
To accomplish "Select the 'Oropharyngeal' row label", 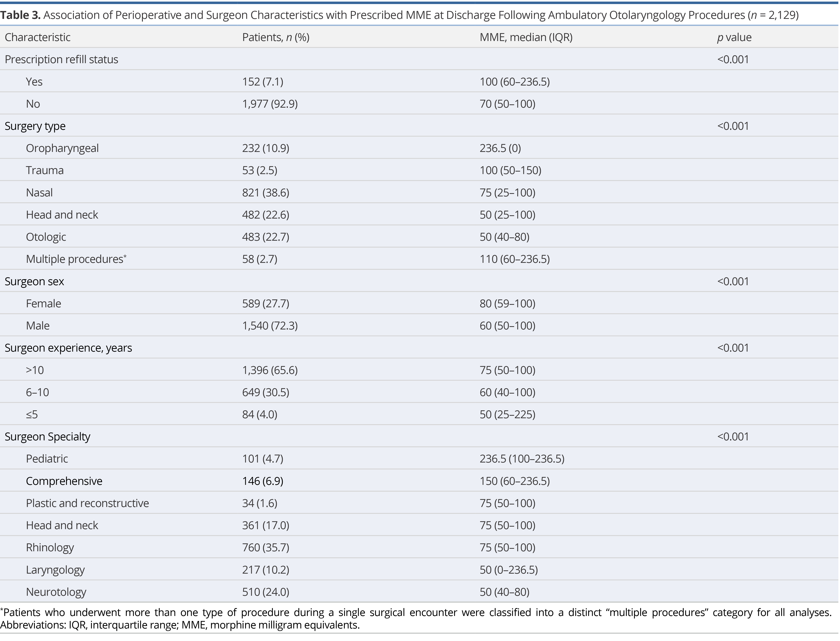I will click(62, 148).
